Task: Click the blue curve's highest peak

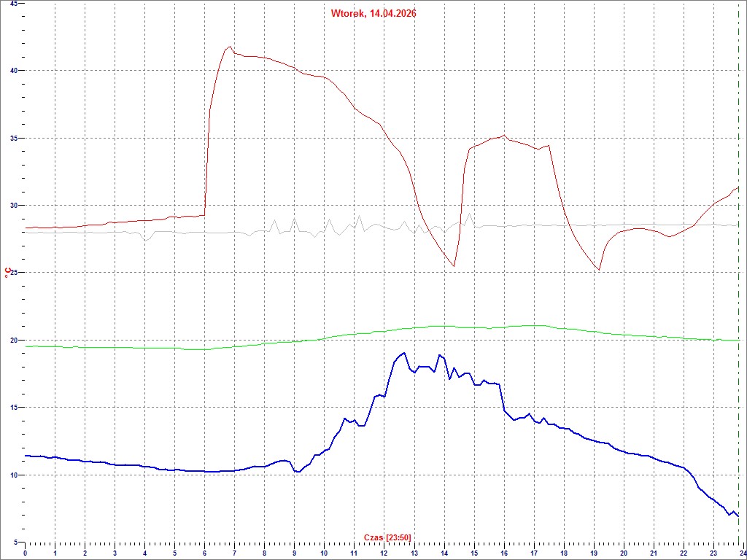Action: [x=403, y=353]
